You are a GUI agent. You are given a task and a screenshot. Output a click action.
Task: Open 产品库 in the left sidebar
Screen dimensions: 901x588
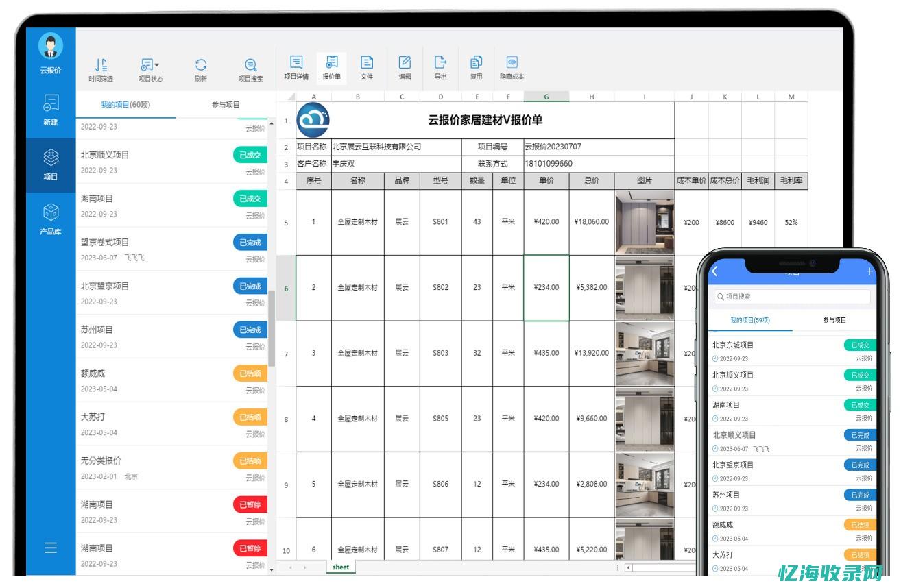click(x=51, y=219)
